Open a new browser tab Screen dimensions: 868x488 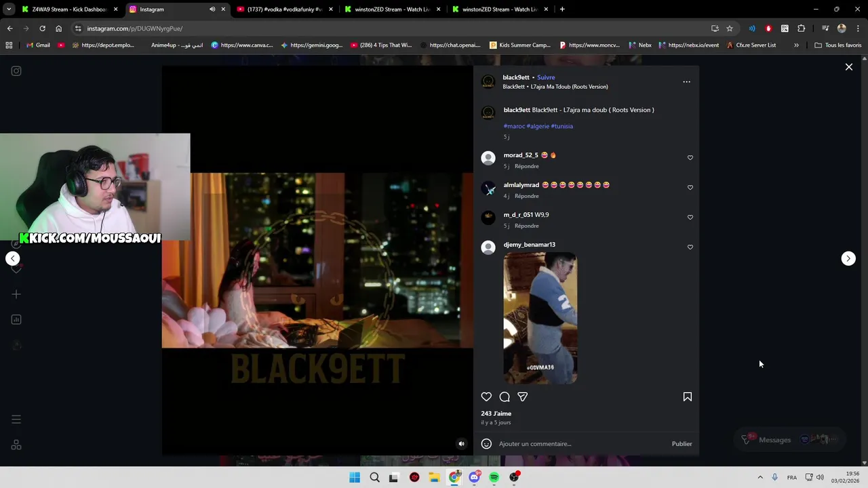coord(562,9)
